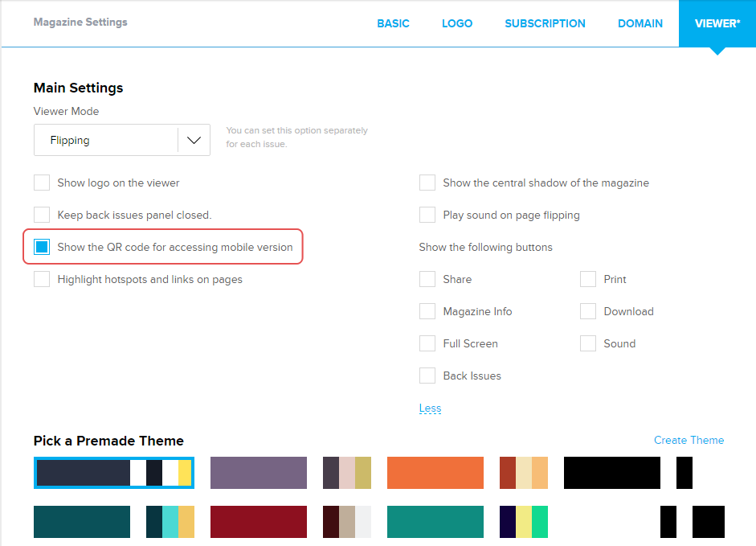Image resolution: width=756 pixels, height=546 pixels.
Task: Open the Logo tab
Action: (457, 23)
